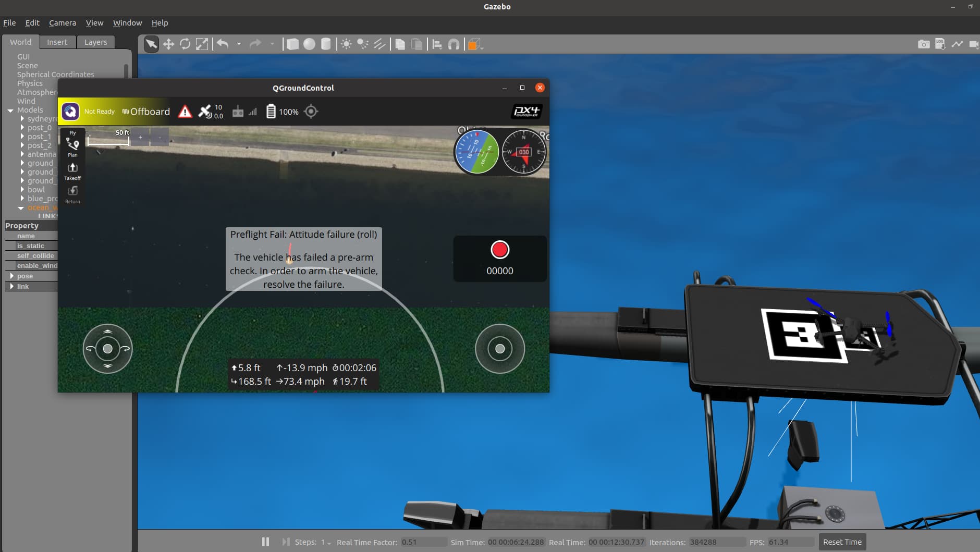This screenshot has width=980, height=552.
Task: Add a spot light
Action: point(363,44)
